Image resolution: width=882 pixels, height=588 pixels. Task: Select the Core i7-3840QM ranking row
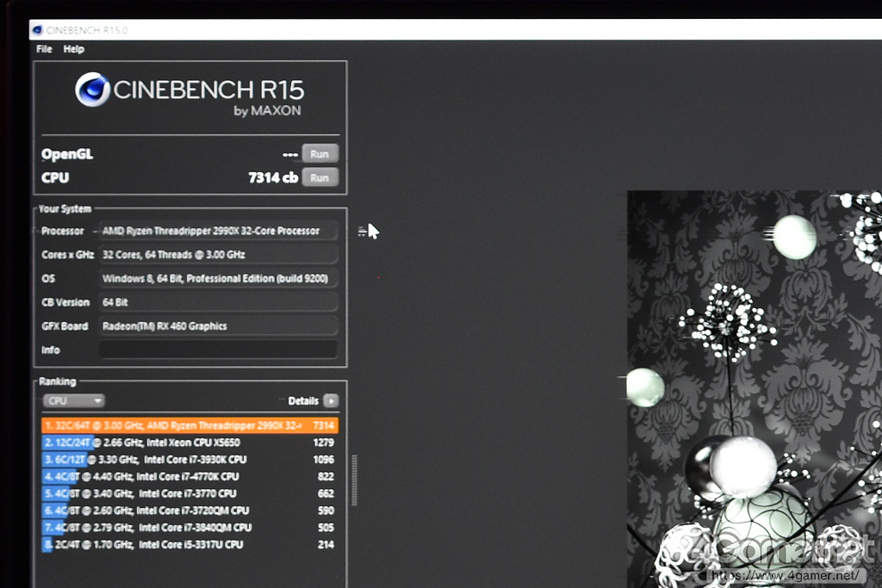[189, 527]
